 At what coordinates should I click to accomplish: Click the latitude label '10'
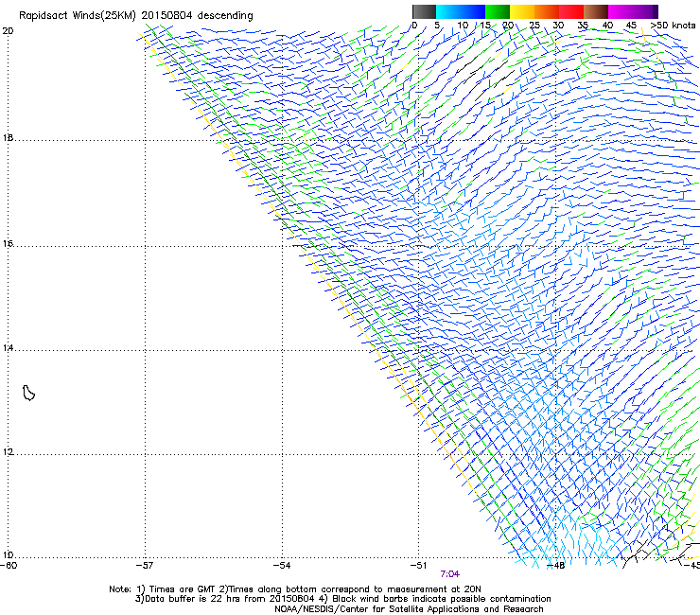point(8,555)
